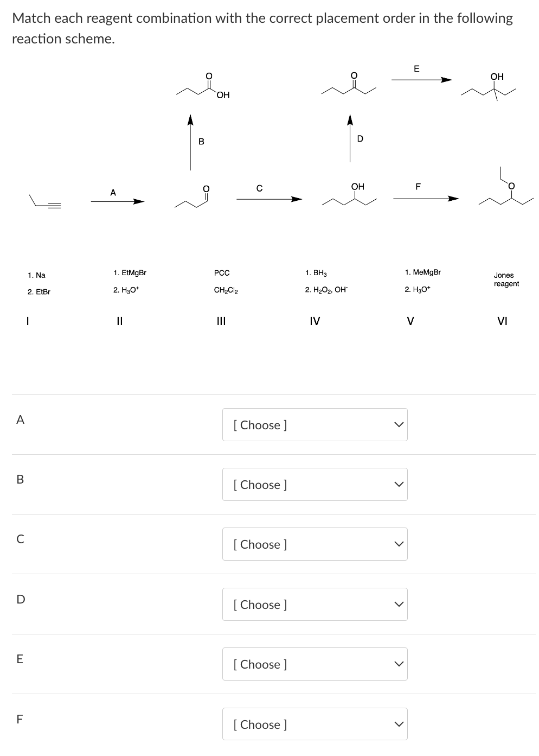Expand the Choose dropdown for row F

pos(315,724)
